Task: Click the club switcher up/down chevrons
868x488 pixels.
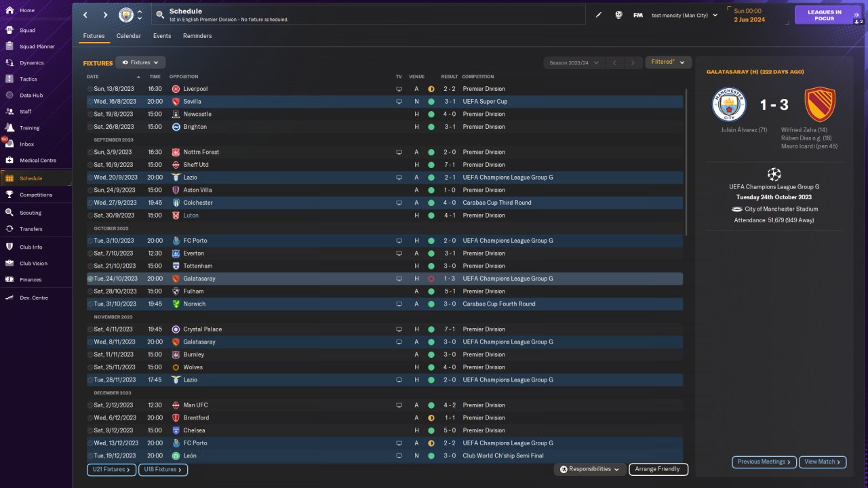Action: coord(140,15)
